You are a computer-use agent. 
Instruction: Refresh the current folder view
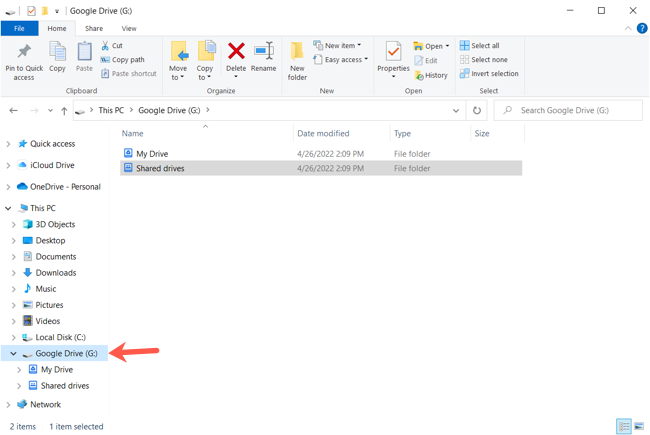[477, 110]
